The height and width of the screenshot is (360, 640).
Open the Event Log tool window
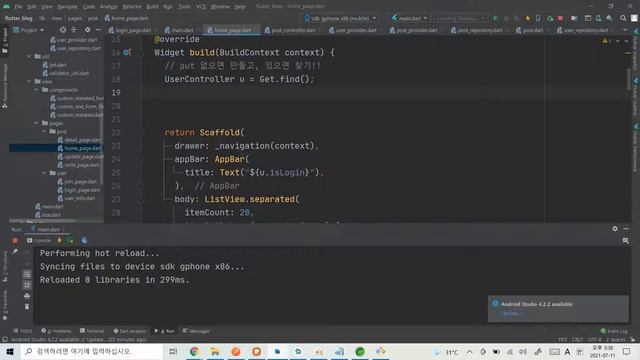coord(614,331)
